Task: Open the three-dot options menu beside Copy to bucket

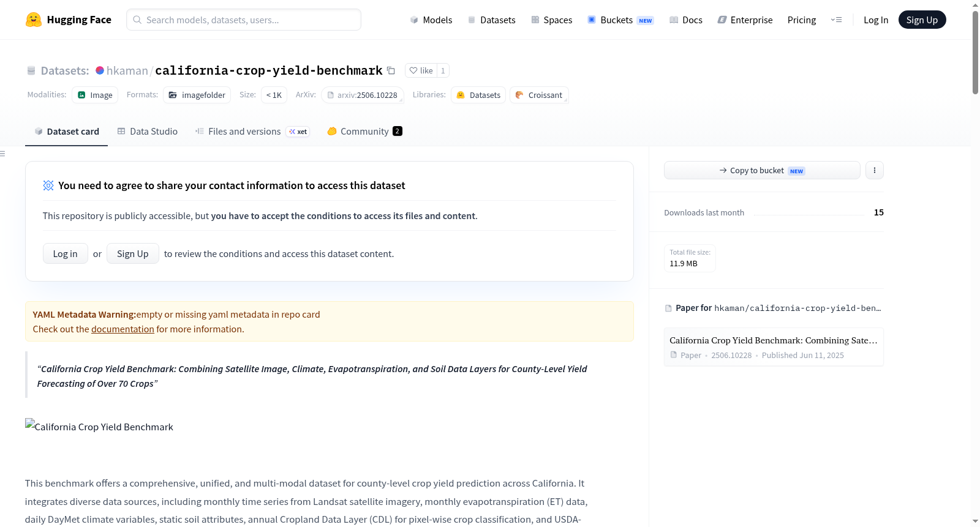Action: click(875, 170)
